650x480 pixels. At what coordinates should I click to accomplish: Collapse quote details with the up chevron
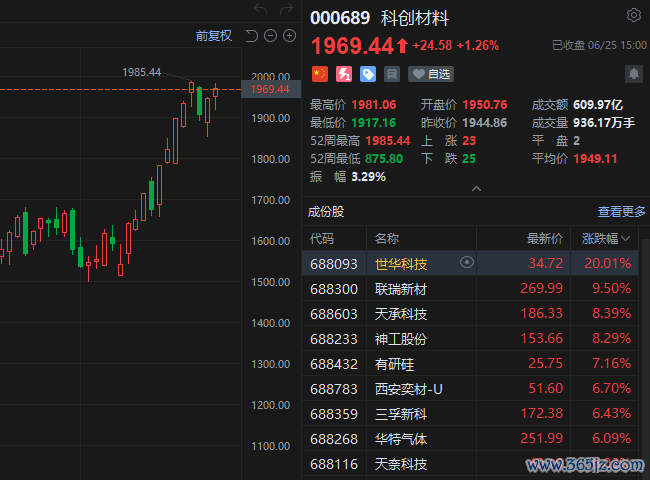[476, 189]
